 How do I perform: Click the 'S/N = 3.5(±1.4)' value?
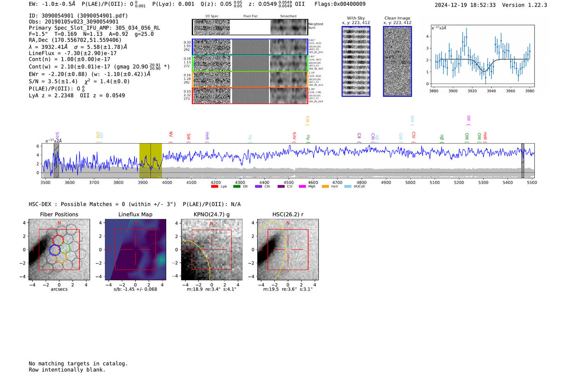(x=53, y=81)
